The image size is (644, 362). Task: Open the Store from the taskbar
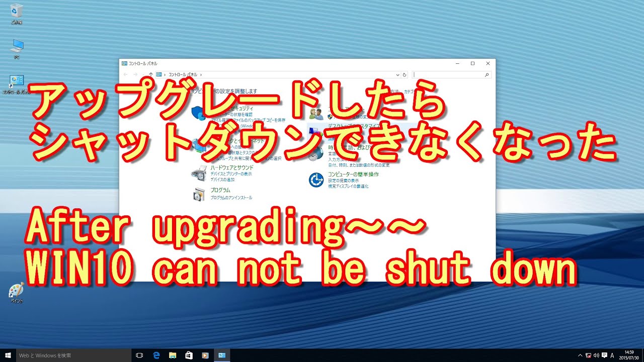(x=189, y=355)
